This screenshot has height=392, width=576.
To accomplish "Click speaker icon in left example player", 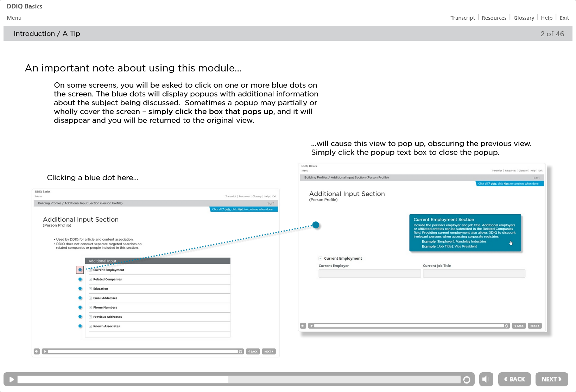I will point(37,352).
